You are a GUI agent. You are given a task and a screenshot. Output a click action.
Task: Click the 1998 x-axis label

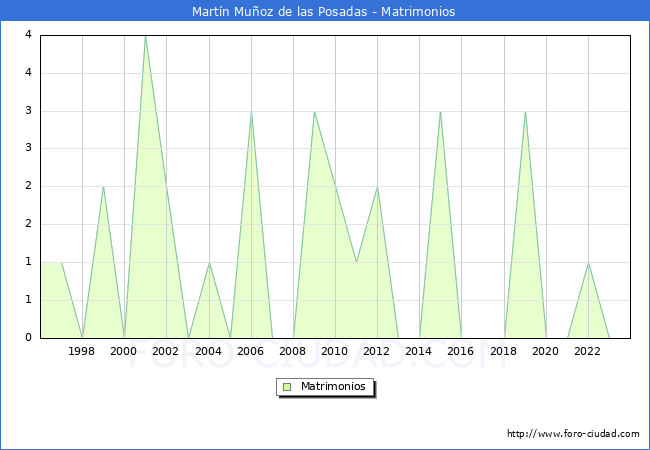(82, 351)
